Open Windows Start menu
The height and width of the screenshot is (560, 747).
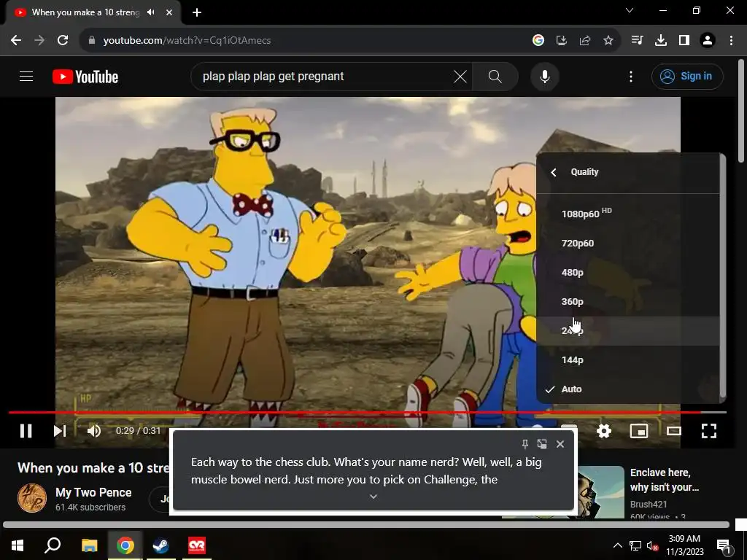[x=18, y=545]
